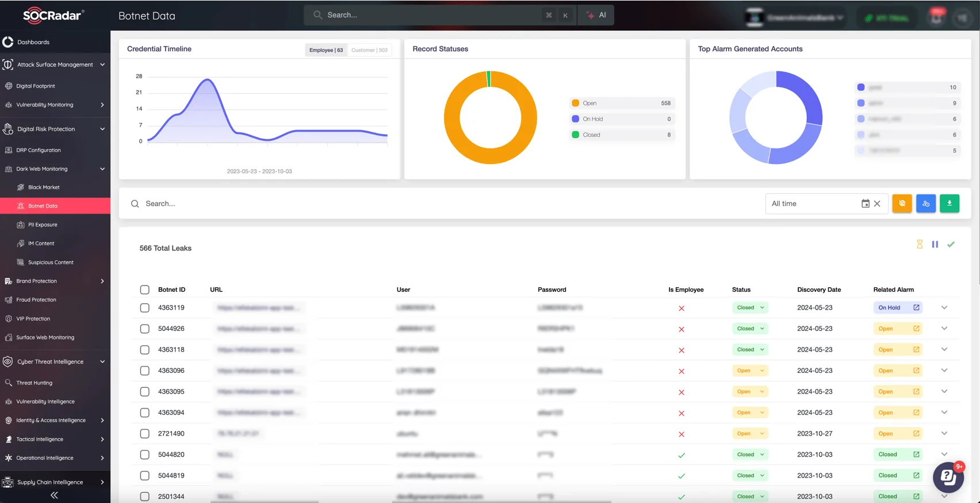The image size is (980, 503).
Task: Check the box for Botnet ID 4363095
Action: click(x=144, y=392)
